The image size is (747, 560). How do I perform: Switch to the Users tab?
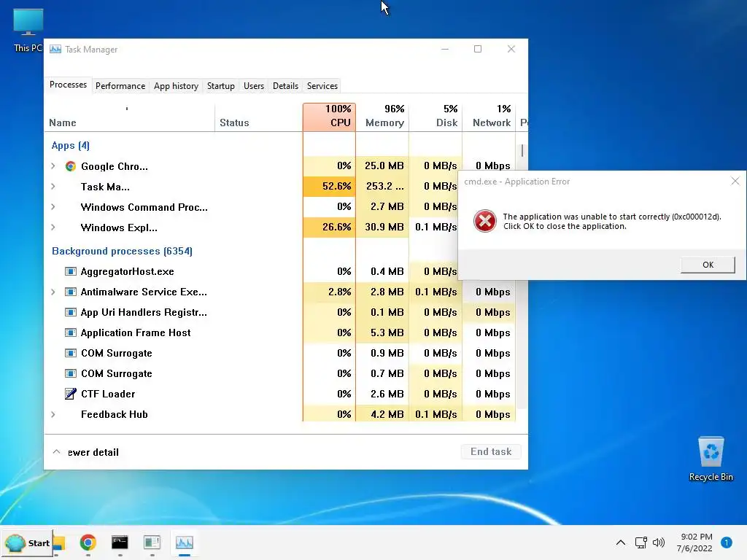coord(253,86)
